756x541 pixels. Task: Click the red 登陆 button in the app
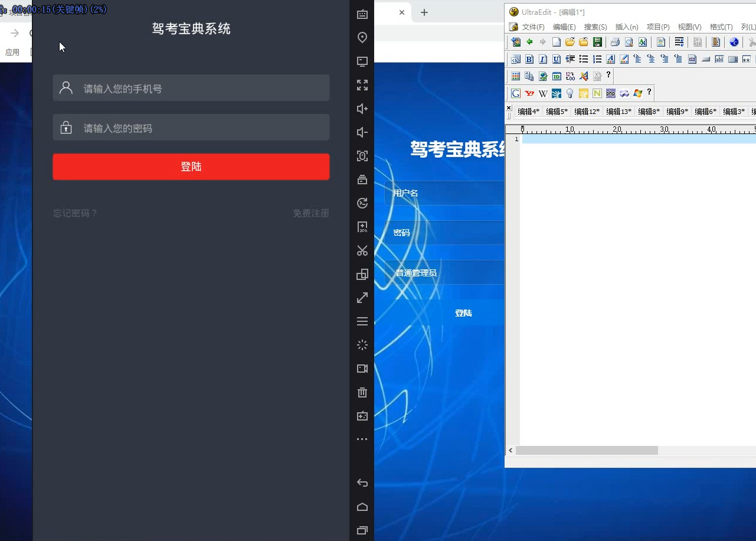tap(191, 167)
